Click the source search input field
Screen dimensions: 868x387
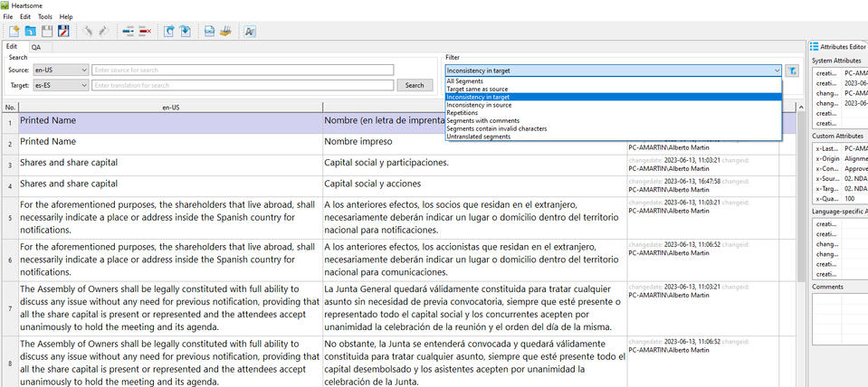pyautogui.click(x=243, y=70)
